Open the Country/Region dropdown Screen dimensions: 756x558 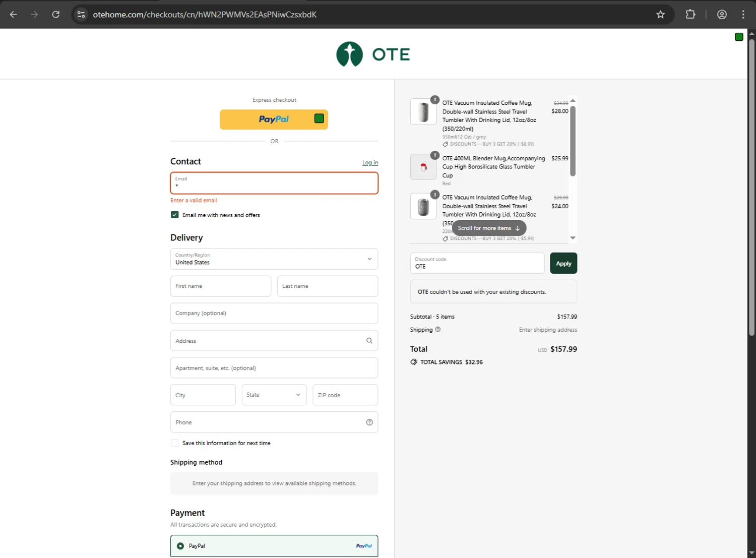(x=274, y=259)
